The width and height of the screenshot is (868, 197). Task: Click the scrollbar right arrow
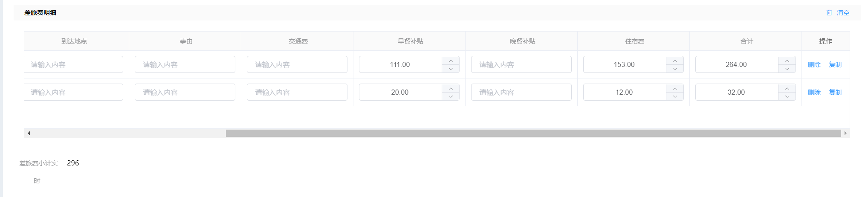pos(845,133)
